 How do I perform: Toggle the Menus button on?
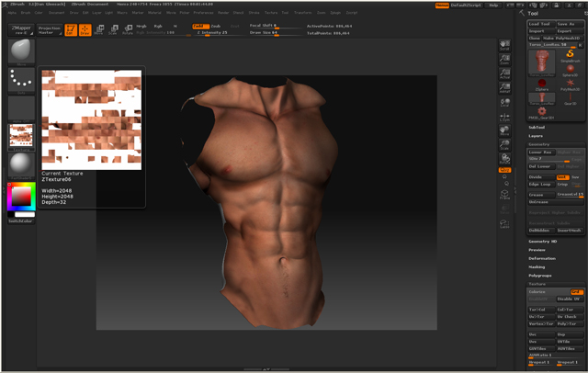442,5
